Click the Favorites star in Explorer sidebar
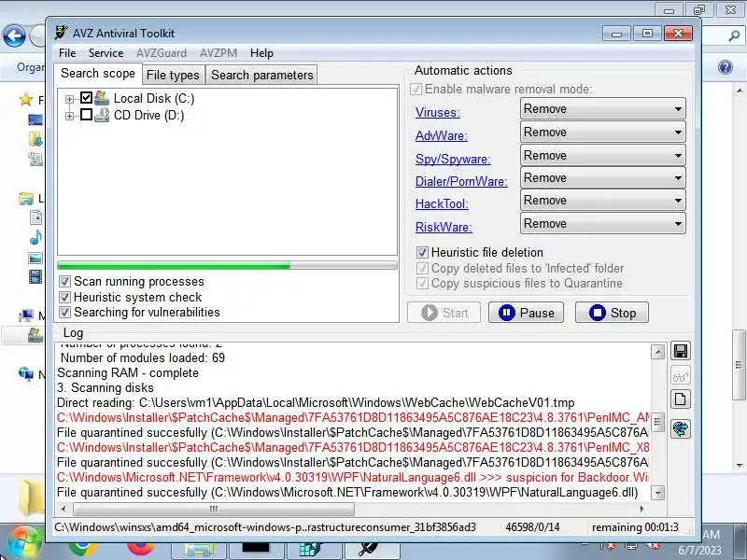 click(x=25, y=100)
